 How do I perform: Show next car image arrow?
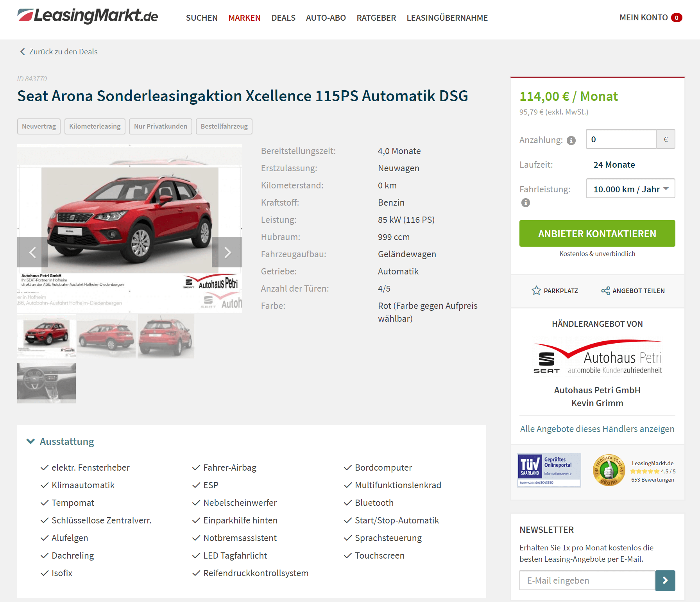tap(227, 252)
